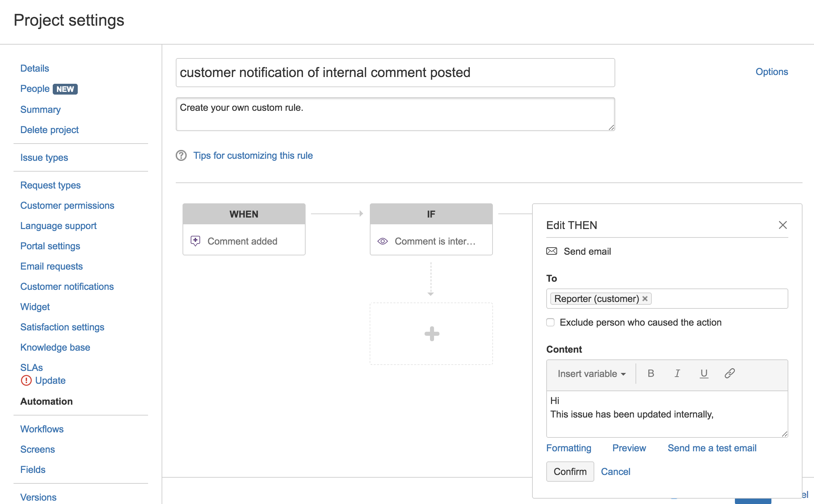Apply underline formatting in the Content editor
Viewport: 814px width, 504px height.
703,373
